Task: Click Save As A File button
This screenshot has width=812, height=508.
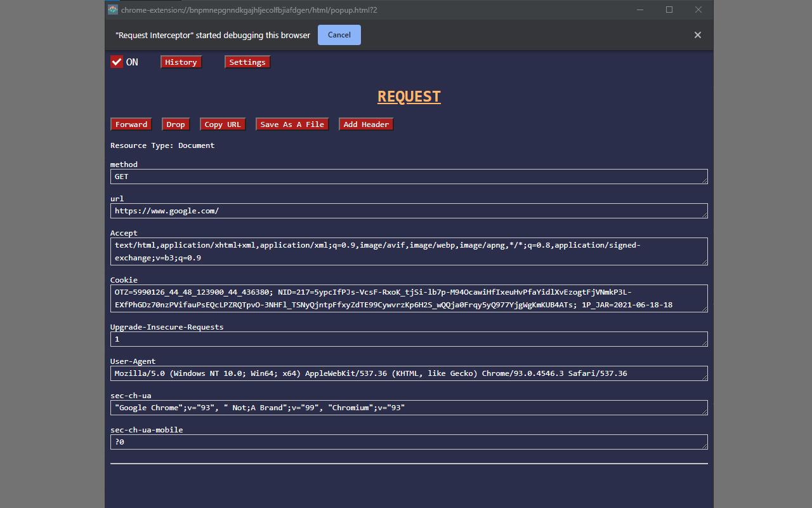Action: [x=292, y=124]
